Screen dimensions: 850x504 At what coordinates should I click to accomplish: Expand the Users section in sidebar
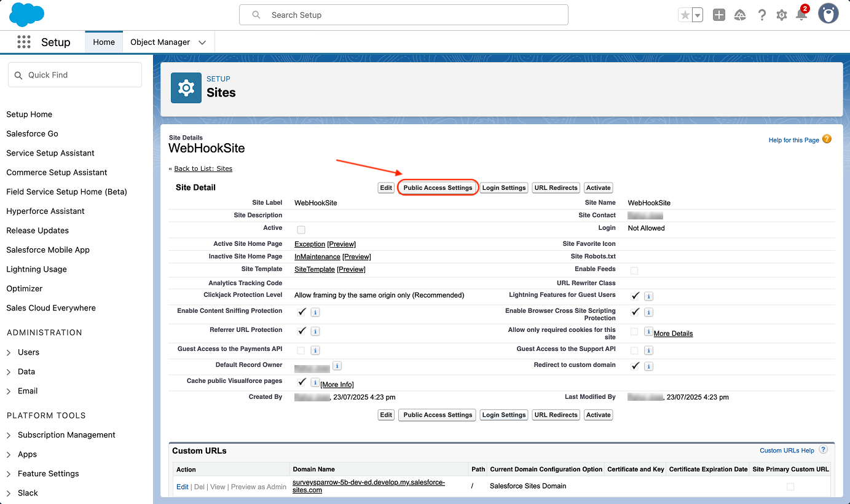click(9, 352)
